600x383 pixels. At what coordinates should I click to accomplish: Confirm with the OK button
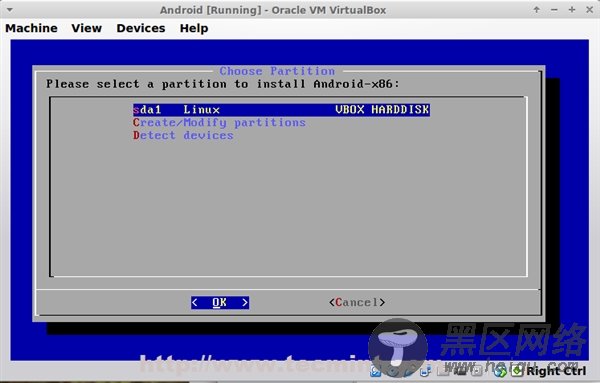point(220,303)
